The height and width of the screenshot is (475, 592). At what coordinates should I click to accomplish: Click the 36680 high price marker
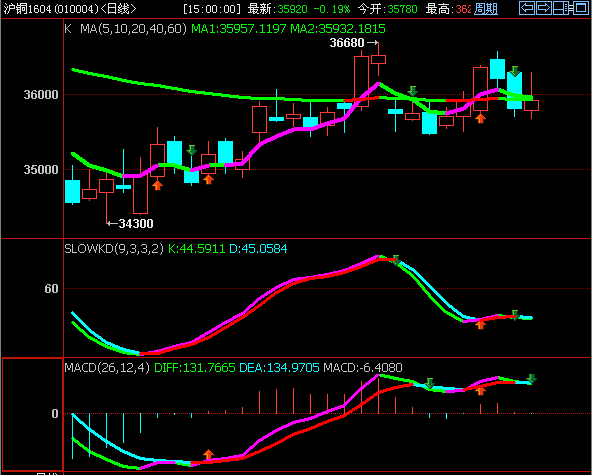pyautogui.click(x=347, y=43)
